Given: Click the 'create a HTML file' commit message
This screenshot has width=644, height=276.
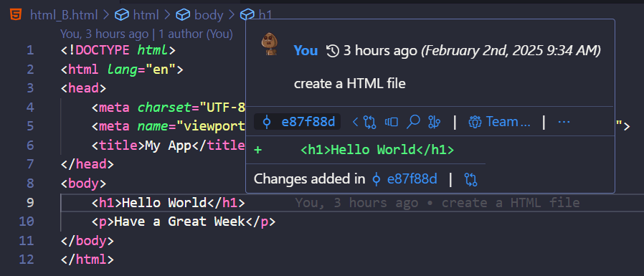Looking at the screenshot, I should coord(349,84).
